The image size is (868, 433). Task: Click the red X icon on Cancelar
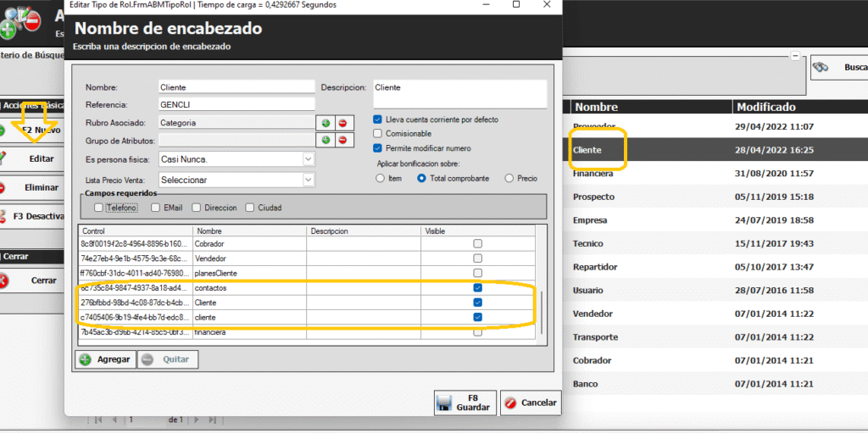tap(510, 403)
